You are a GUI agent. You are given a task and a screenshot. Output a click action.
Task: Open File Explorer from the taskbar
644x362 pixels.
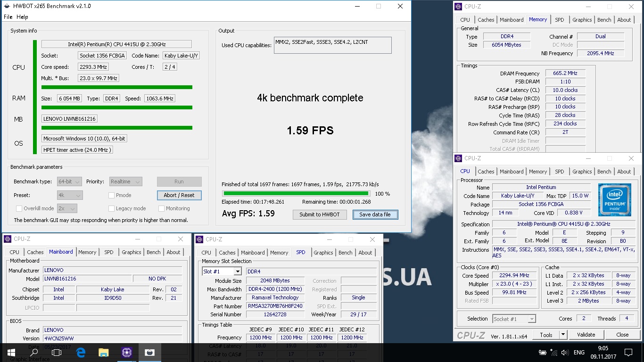click(x=104, y=352)
